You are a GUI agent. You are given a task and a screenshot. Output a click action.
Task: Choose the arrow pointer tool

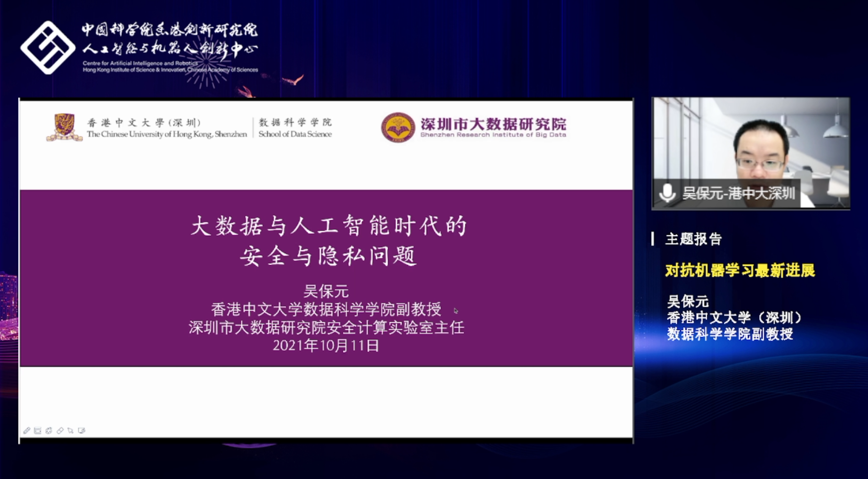point(71,430)
